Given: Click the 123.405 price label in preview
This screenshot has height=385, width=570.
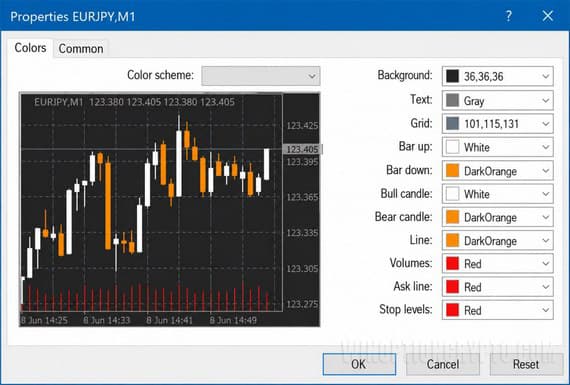Looking at the screenshot, I should [x=302, y=149].
